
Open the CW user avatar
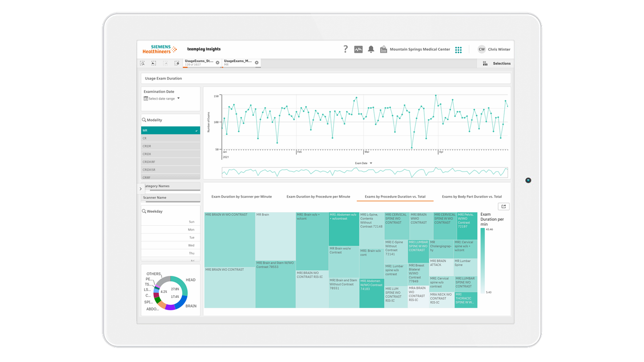482,49
